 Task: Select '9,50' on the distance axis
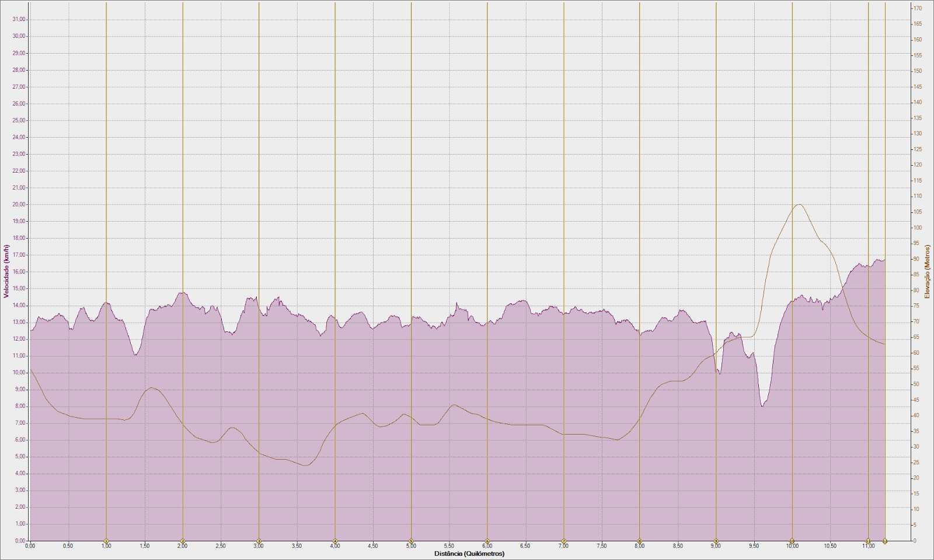point(754,547)
